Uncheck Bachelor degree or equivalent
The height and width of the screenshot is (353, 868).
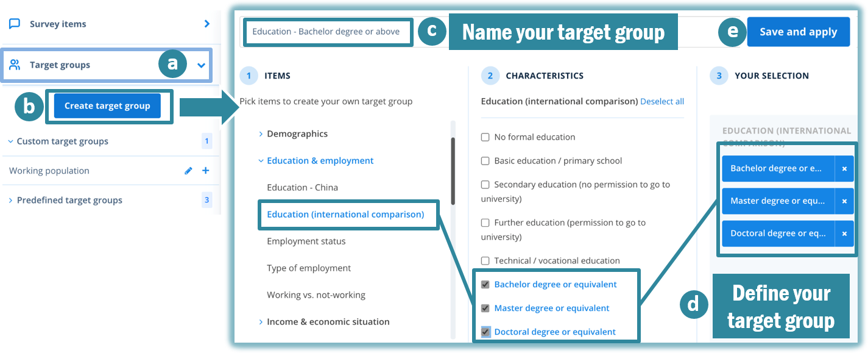click(485, 284)
